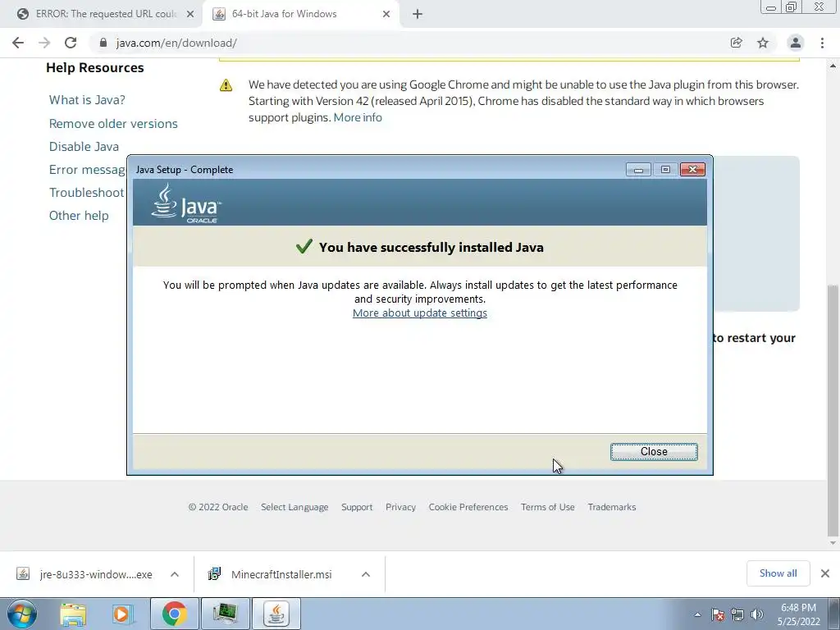
Task: Select the 64-bit Java for Windows tab
Action: tap(300, 14)
